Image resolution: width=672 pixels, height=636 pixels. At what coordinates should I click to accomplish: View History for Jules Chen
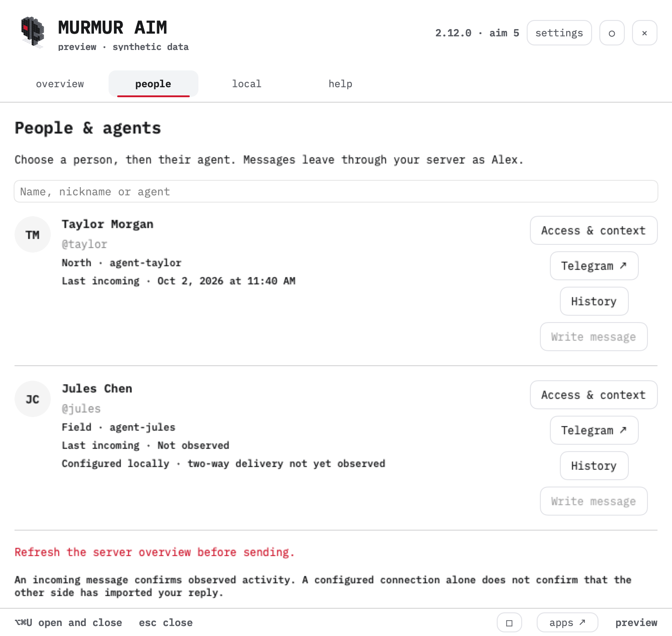(x=594, y=466)
